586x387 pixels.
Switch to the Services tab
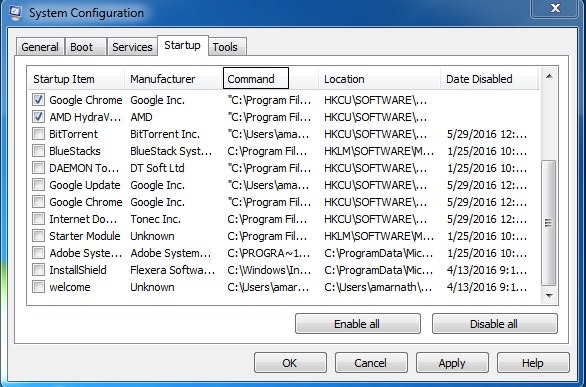[132, 47]
